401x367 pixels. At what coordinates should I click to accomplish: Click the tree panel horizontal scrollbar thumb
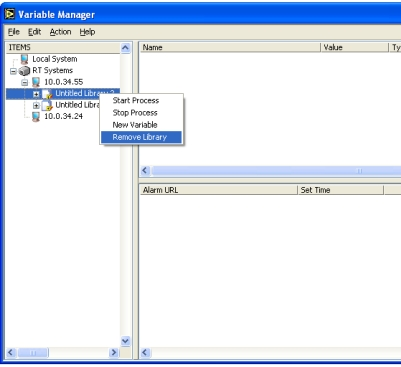pos(33,352)
